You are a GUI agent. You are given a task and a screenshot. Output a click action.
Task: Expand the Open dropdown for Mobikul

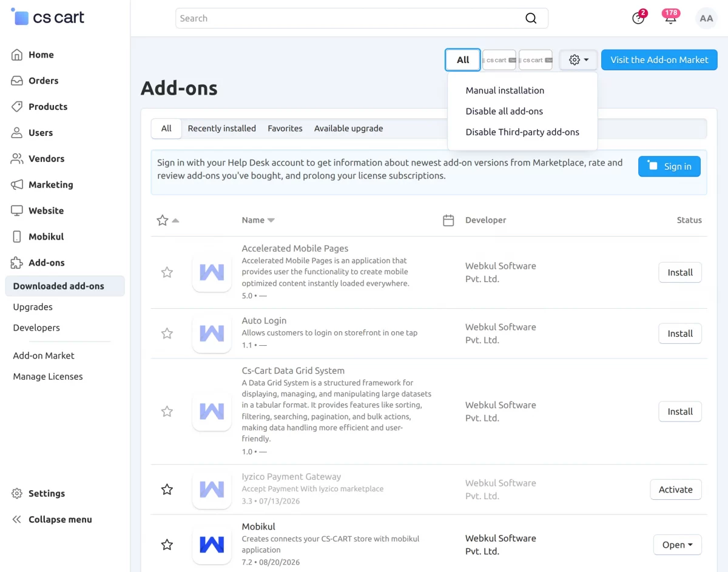click(677, 545)
